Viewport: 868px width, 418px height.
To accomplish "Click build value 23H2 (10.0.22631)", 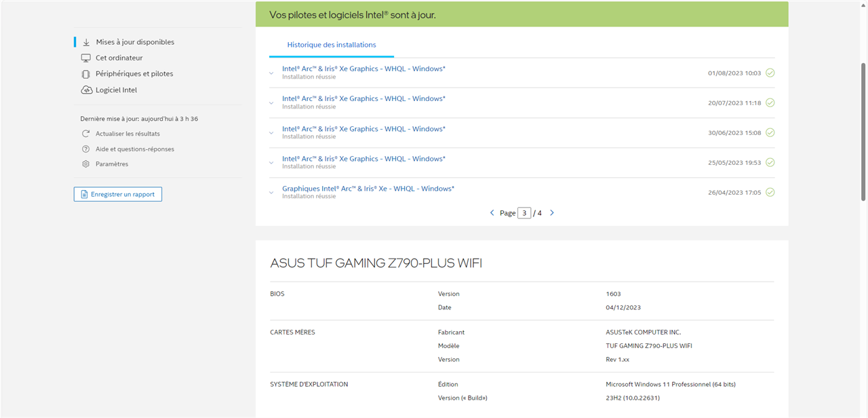I will tap(633, 398).
